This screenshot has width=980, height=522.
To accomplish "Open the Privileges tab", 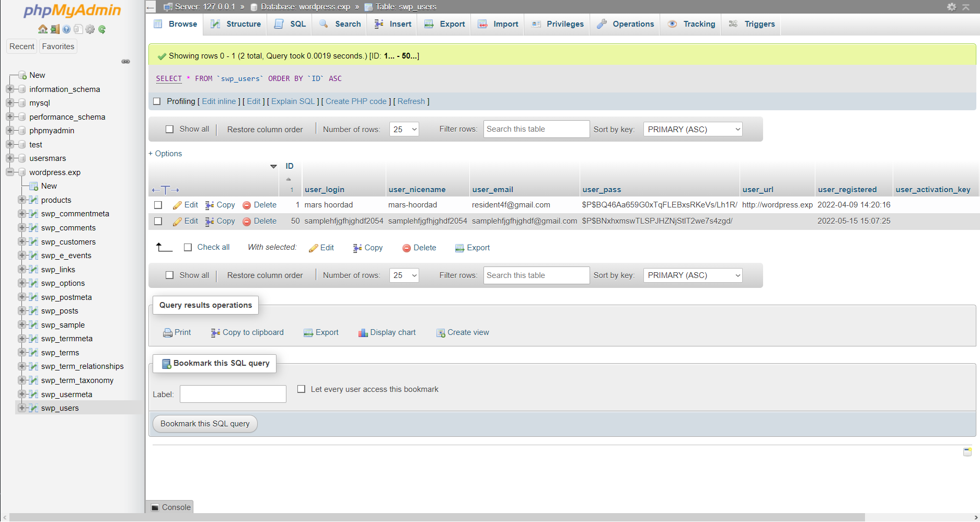I will [558, 24].
